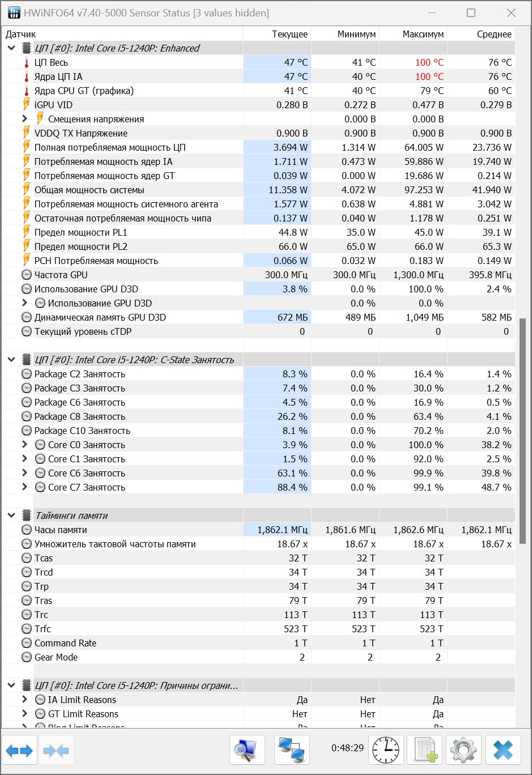Image resolution: width=532 pixels, height=775 pixels.
Task: Click thermometer icon beside ЦП Весь
Action: pyautogui.click(x=26, y=62)
